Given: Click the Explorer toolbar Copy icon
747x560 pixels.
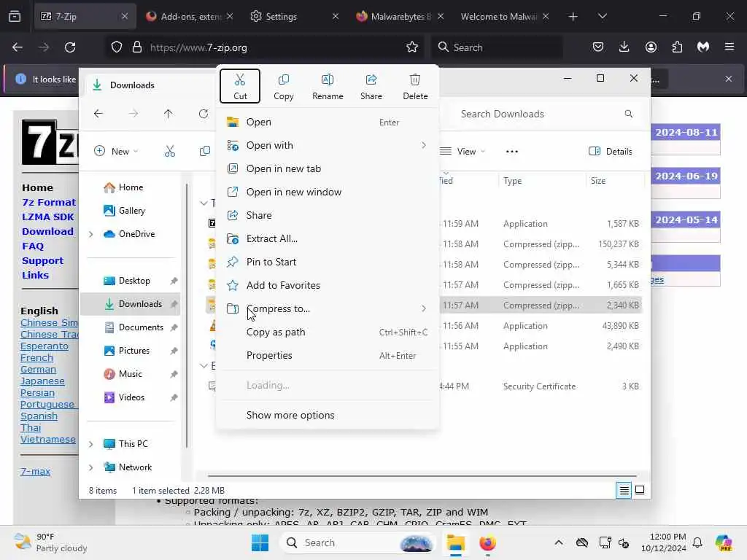Looking at the screenshot, I should click(x=205, y=152).
